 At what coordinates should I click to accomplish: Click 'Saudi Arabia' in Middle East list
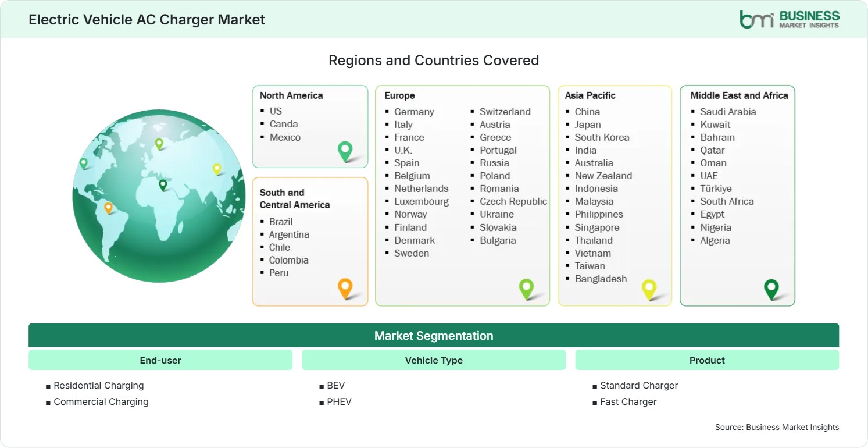pos(728,112)
